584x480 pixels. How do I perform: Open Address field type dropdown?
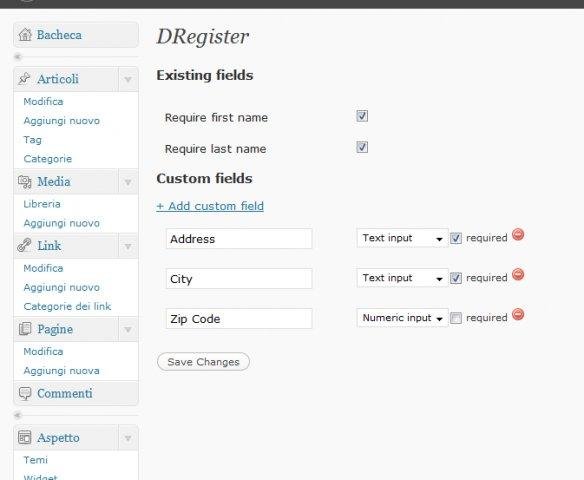coord(402,238)
